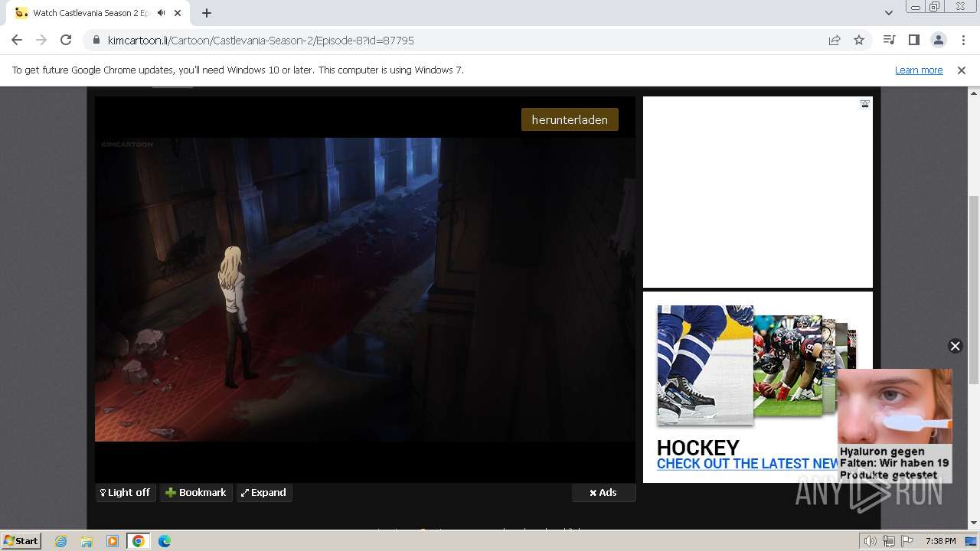Open the media control icon in toolbar
Viewport: 980px width, 551px height.
click(x=889, y=41)
